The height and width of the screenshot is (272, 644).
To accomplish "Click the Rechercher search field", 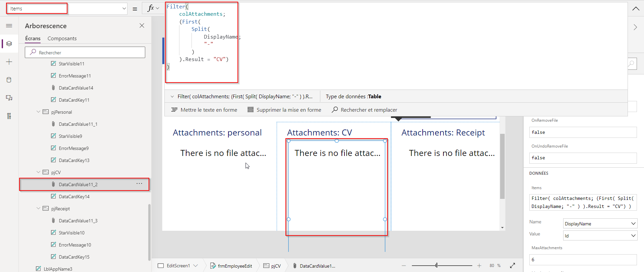I will click(85, 53).
